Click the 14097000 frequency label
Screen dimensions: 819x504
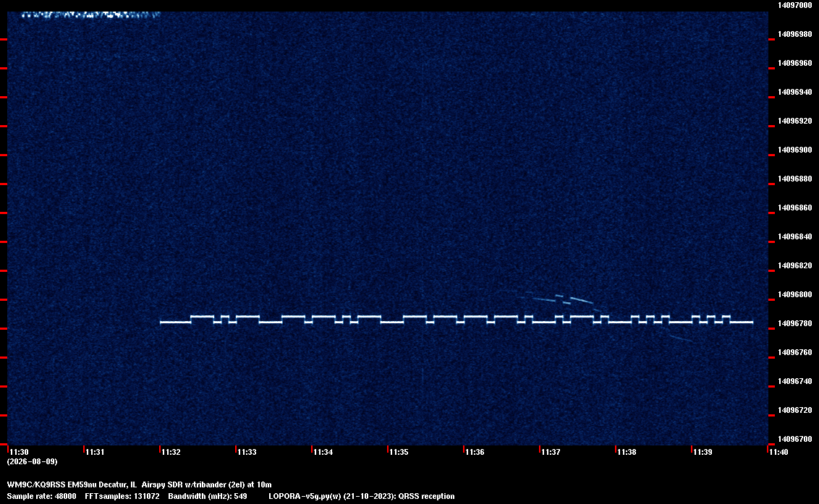(x=795, y=5)
